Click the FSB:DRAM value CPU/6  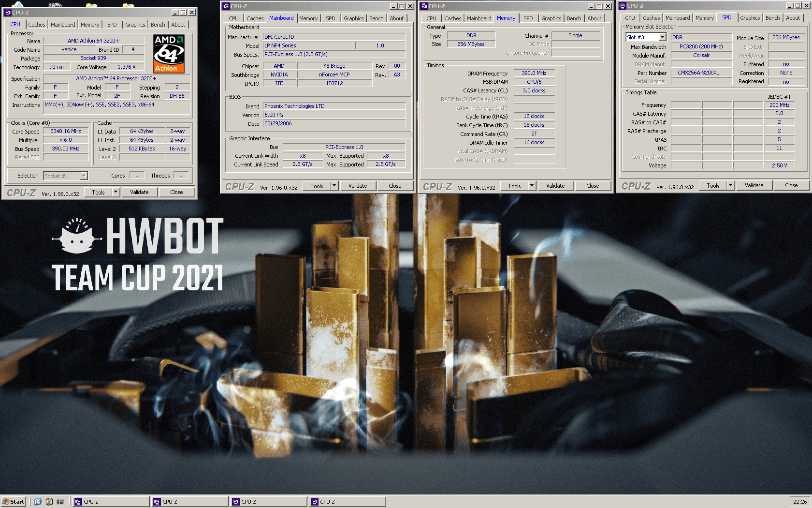pos(534,82)
